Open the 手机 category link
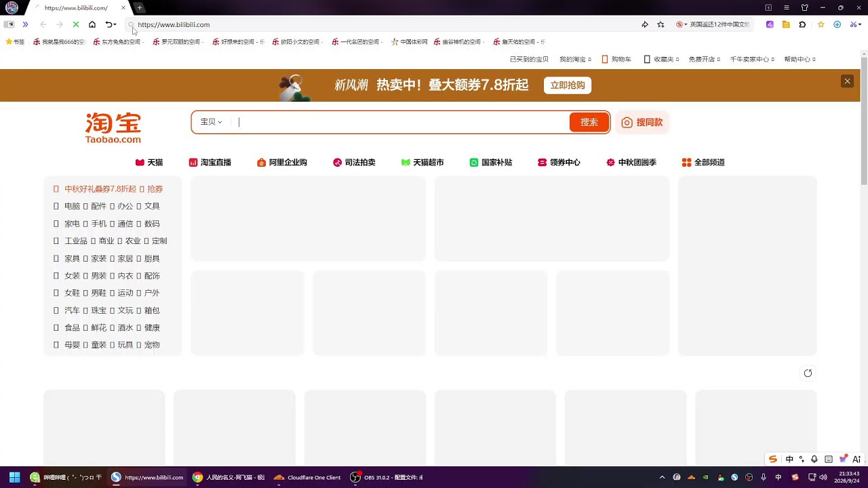Screen dimensions: 868x488 tap(99, 224)
